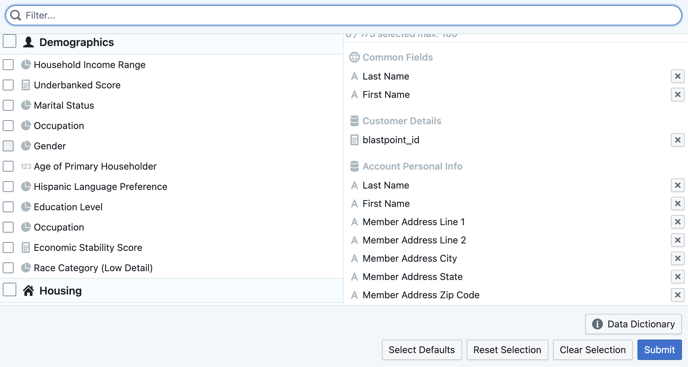This screenshot has width=688, height=367.
Task: Remove Member Address Line 1 field
Action: 677,222
